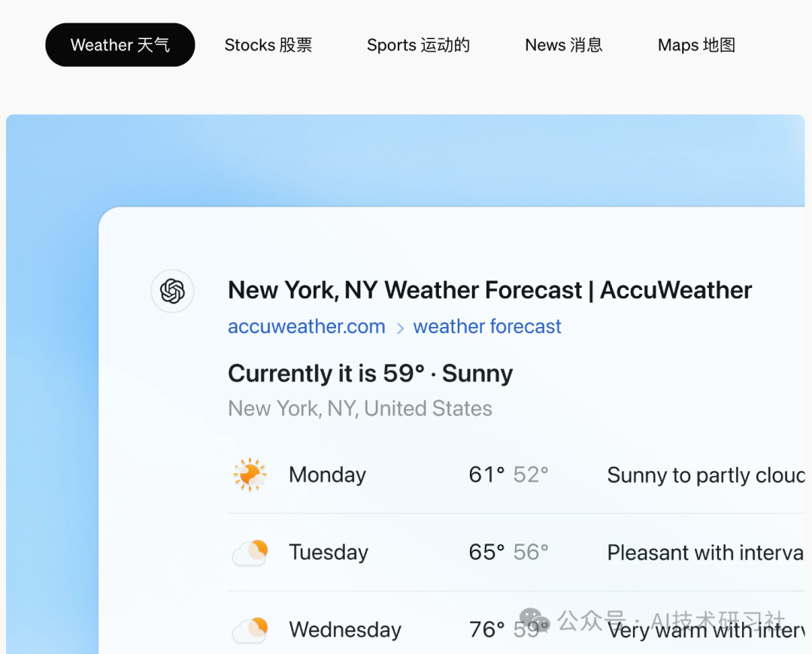Click the Currently 59° Sunny heading
This screenshot has height=654, width=812.
click(x=370, y=374)
